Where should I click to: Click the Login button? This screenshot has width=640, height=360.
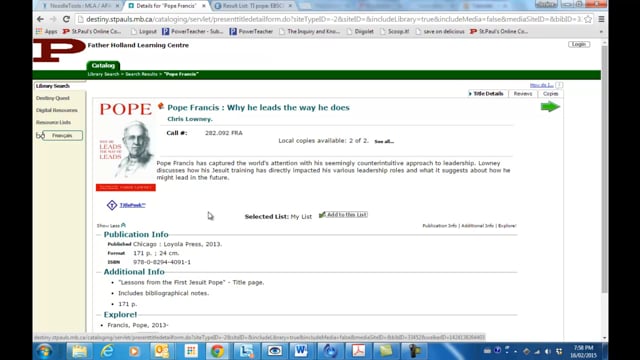coord(579,44)
